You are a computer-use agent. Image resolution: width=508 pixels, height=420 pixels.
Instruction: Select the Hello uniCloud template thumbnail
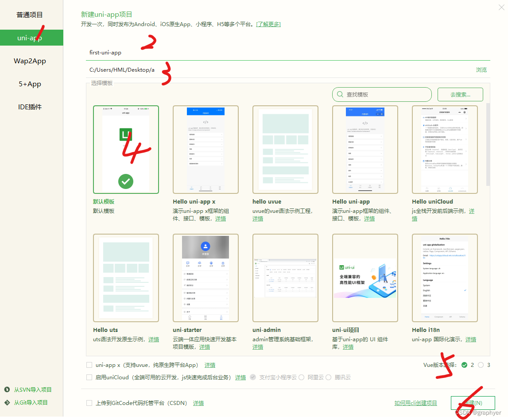(445, 150)
